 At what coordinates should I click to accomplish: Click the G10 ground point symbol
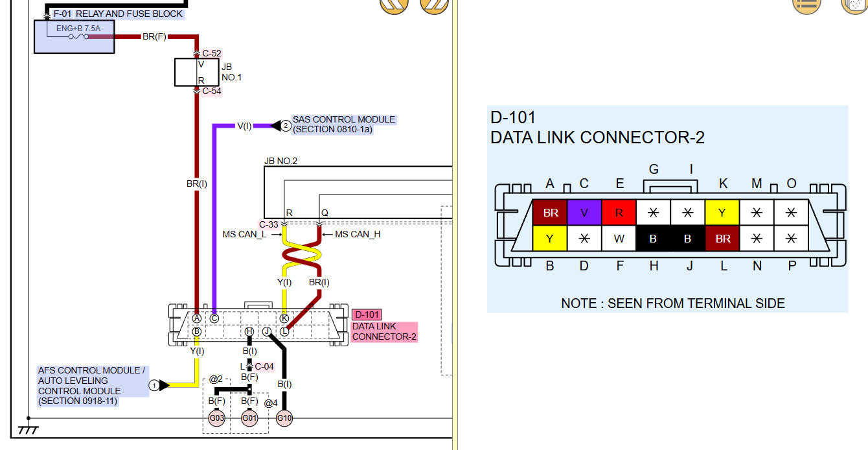coord(284,418)
